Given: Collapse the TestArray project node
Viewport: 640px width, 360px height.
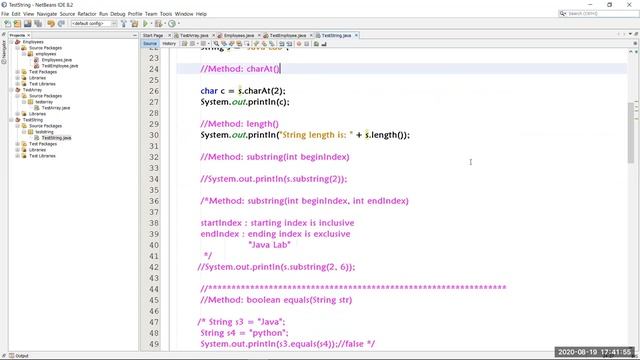Looking at the screenshot, I should coord(11,90).
